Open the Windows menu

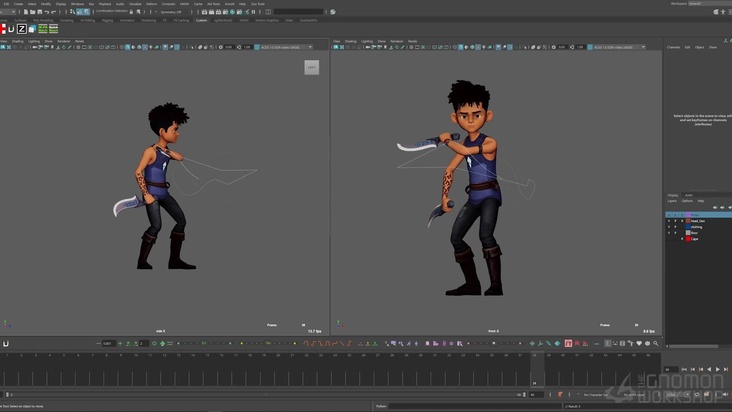click(x=76, y=3)
